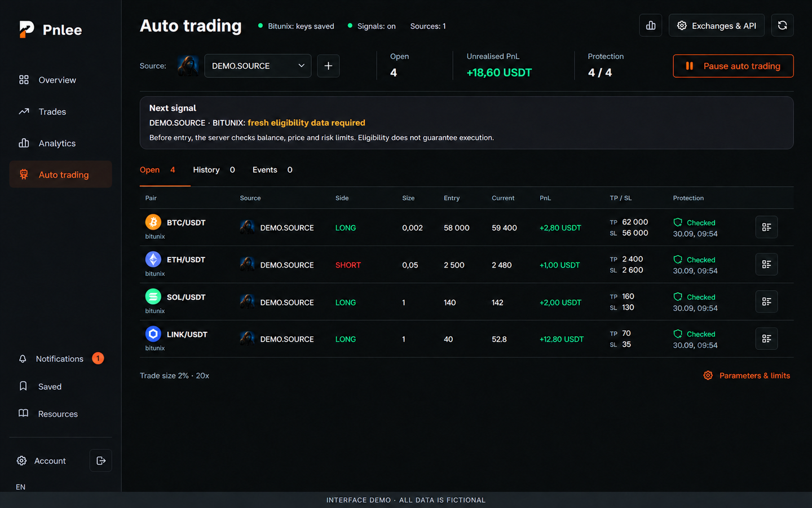This screenshot has height=508, width=812.
Task: Click the Bitcoin coin icon
Action: 153,222
